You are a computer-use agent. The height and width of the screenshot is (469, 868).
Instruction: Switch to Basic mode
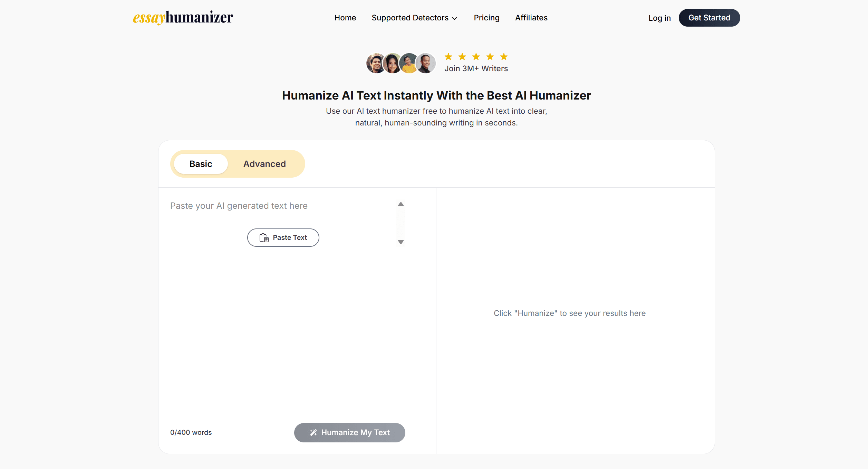pyautogui.click(x=201, y=164)
